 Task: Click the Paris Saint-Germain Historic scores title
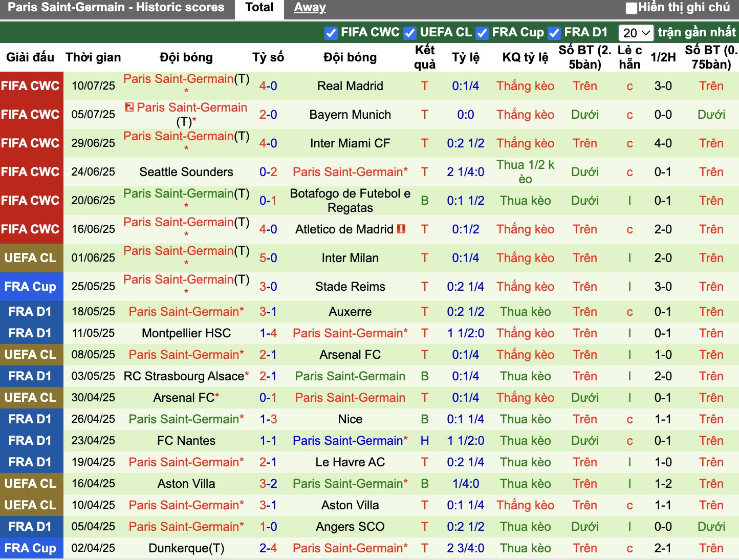point(116,7)
